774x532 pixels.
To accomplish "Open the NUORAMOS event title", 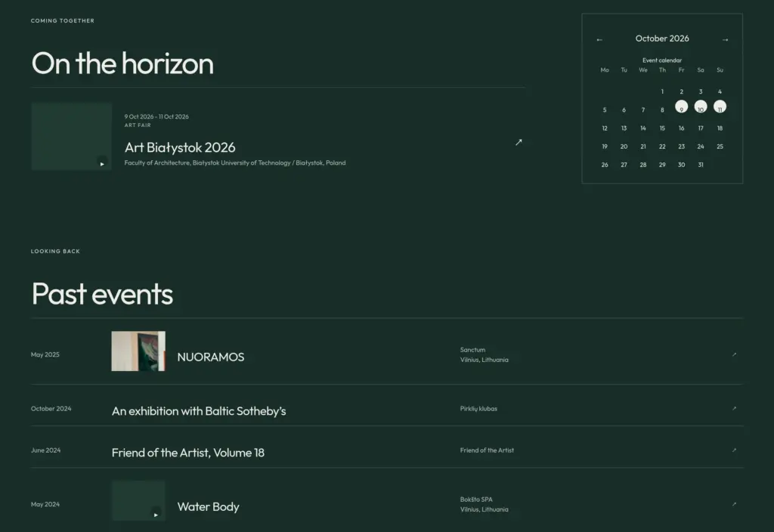I will (211, 357).
